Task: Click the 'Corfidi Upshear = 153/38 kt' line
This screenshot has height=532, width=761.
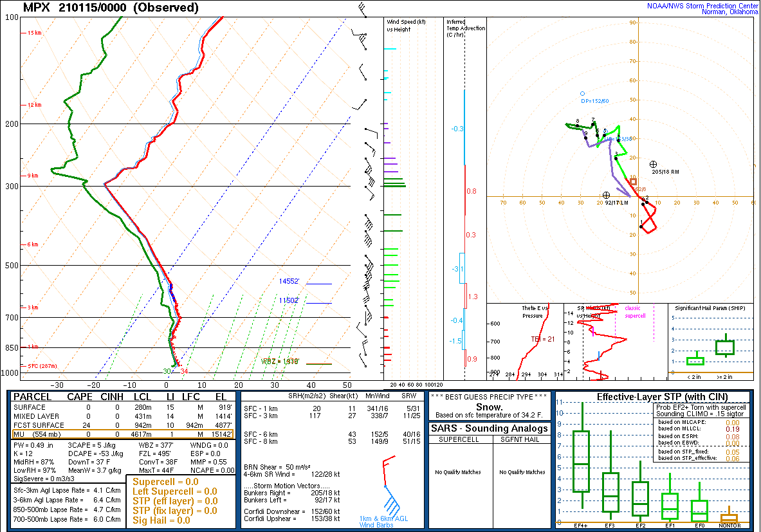Action: click(x=291, y=519)
